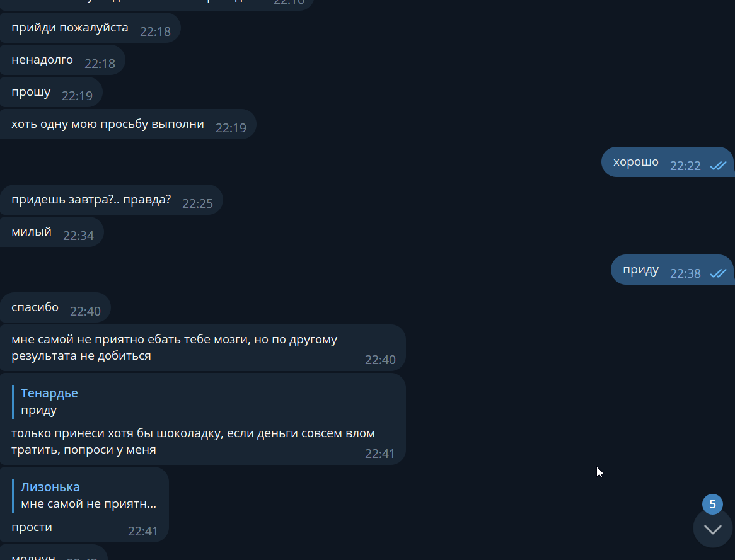The width and height of the screenshot is (735, 560).
Task: Click message 'придешь завтра?.. правда?'
Action: [91, 200]
